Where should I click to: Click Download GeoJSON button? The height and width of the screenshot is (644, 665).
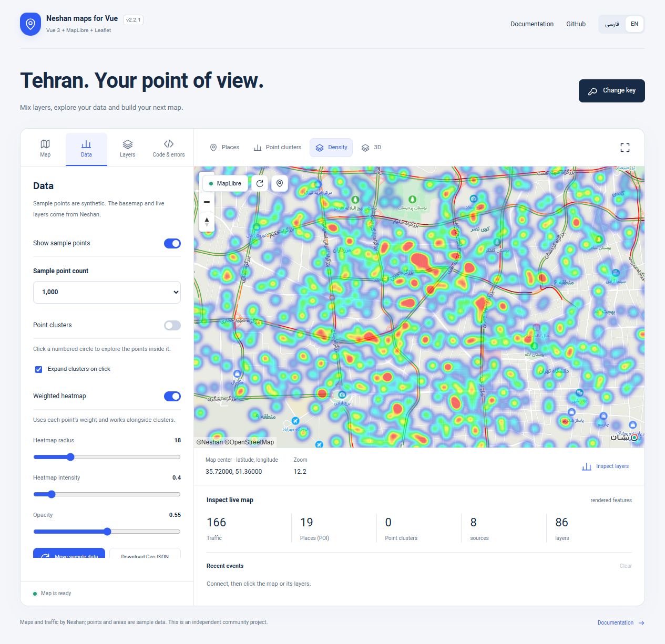(145, 554)
